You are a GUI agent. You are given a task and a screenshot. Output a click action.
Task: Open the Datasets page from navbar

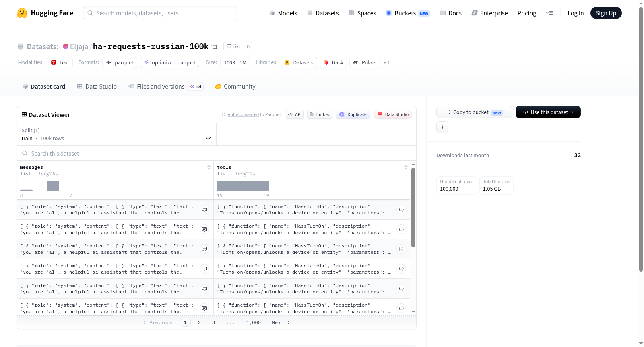click(323, 13)
